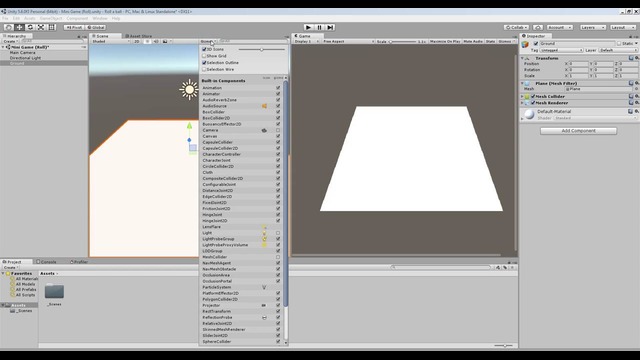Switch to the Profiler tab
This screenshot has width=640, height=360.
79,262
